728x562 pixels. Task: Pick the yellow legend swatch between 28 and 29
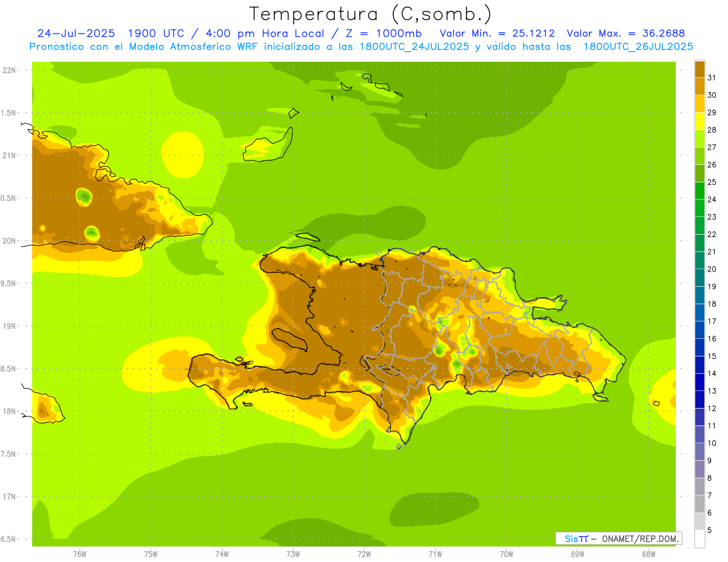tap(699, 121)
